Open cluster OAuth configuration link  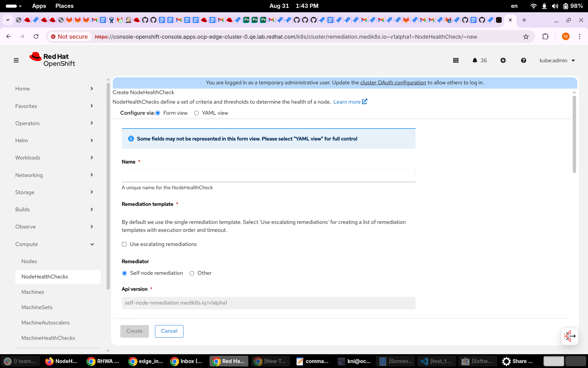(393, 82)
